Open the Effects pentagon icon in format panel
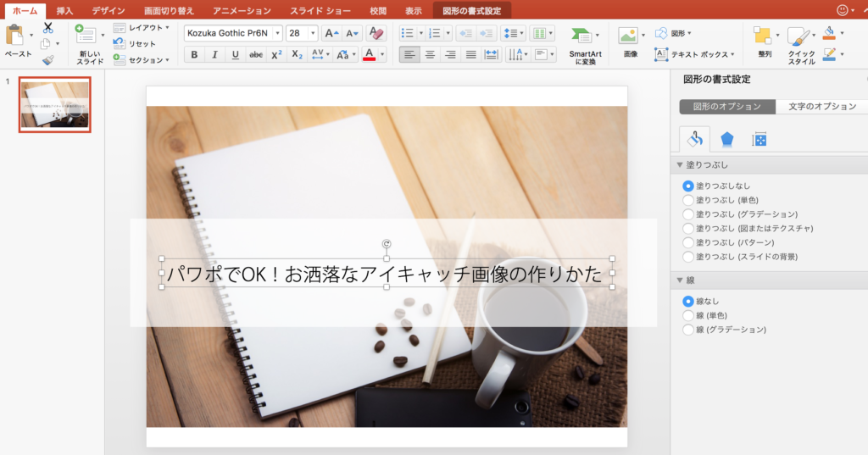 726,140
